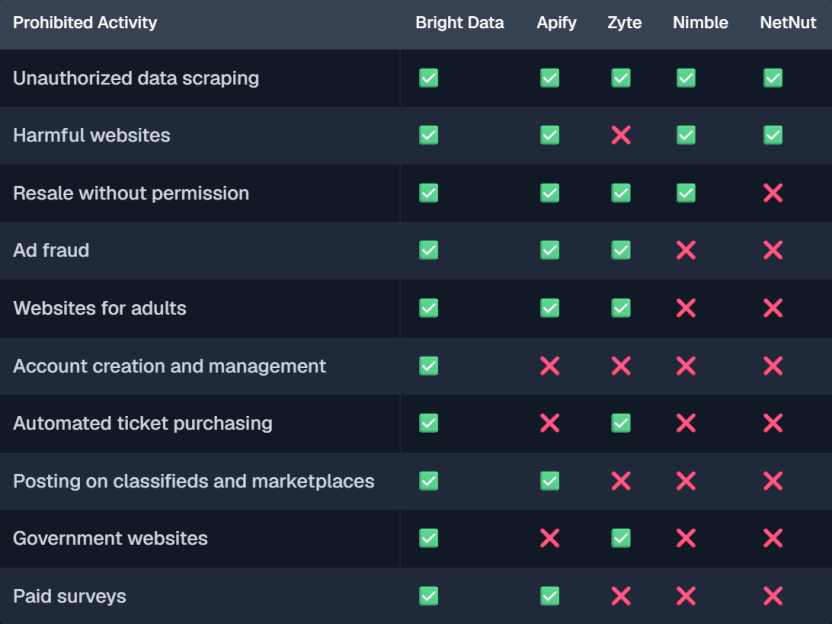
Task: Select the NetNut column header
Action: coord(788,22)
